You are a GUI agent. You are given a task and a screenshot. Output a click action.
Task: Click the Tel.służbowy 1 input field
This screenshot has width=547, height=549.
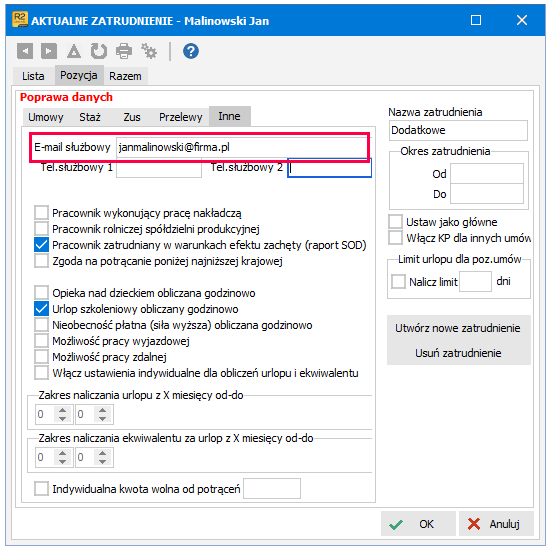pos(159,168)
